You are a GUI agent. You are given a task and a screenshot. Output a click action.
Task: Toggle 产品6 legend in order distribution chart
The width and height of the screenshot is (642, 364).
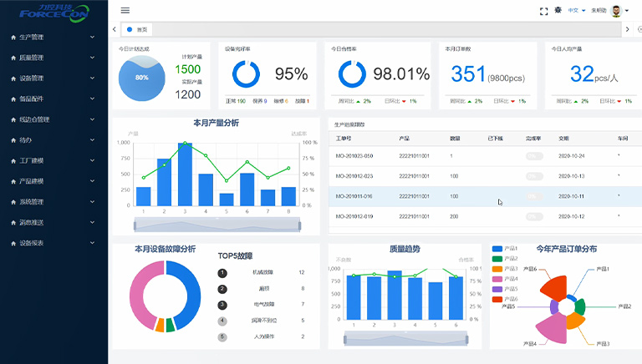[x=505, y=298]
